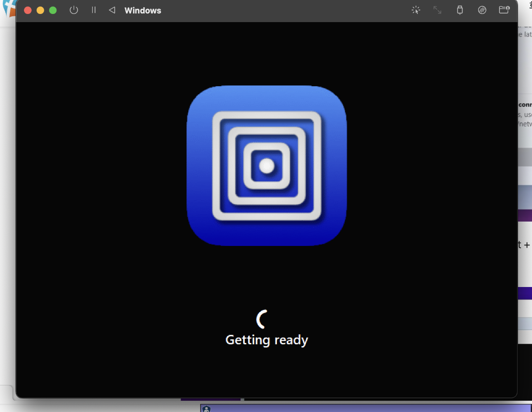Click the "Getting ready" text
Image resolution: width=532 pixels, height=412 pixels.
point(267,340)
